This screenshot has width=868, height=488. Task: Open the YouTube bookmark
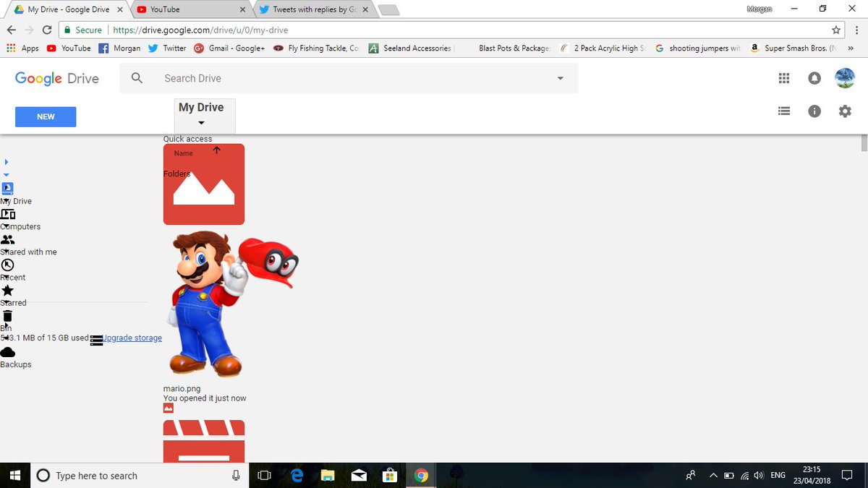point(69,48)
